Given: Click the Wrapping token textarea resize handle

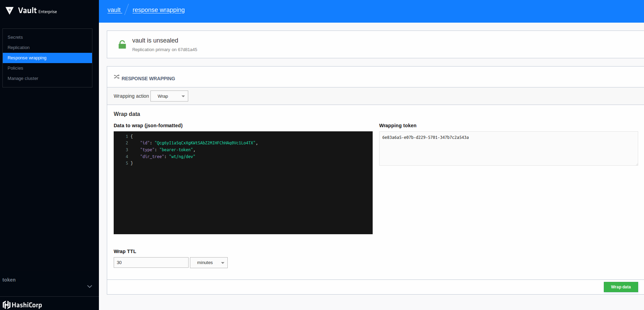Looking at the screenshot, I should 636,164.
